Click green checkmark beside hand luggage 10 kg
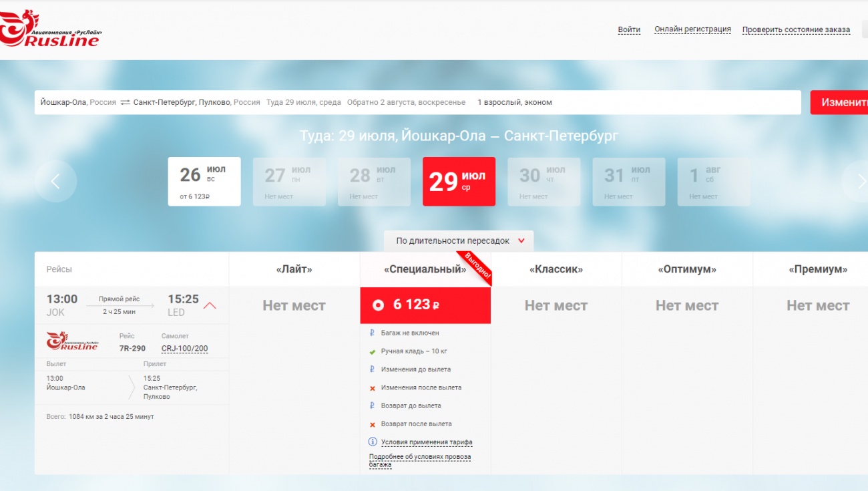Viewport: 868px width, 491px height. click(x=373, y=351)
